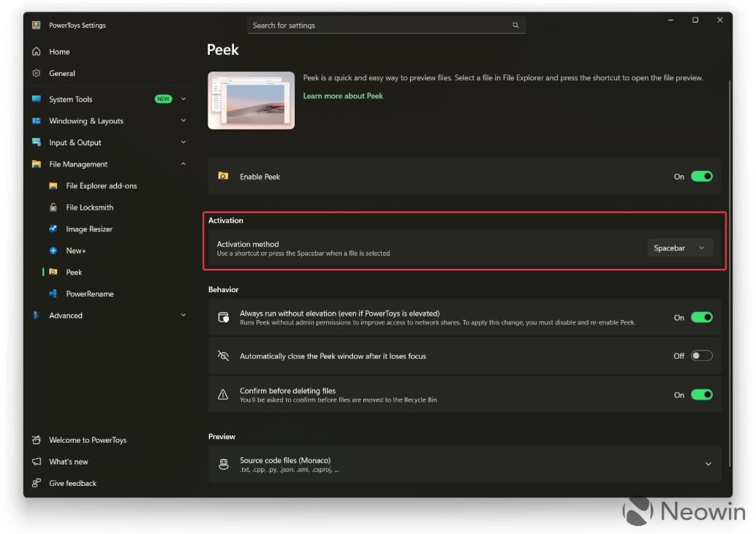Click inside the Search for settings field

(386, 25)
